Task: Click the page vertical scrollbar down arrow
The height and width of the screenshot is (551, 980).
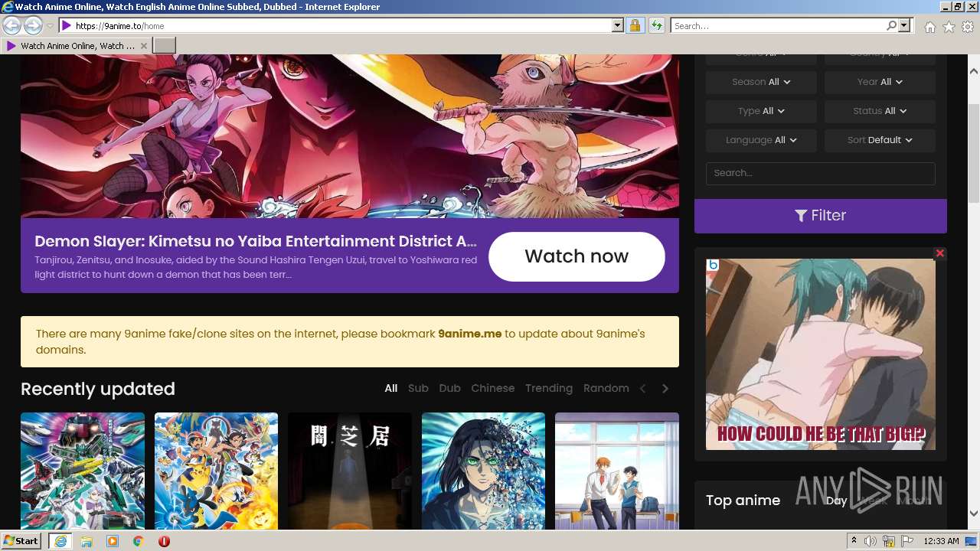Action: pos(973,514)
